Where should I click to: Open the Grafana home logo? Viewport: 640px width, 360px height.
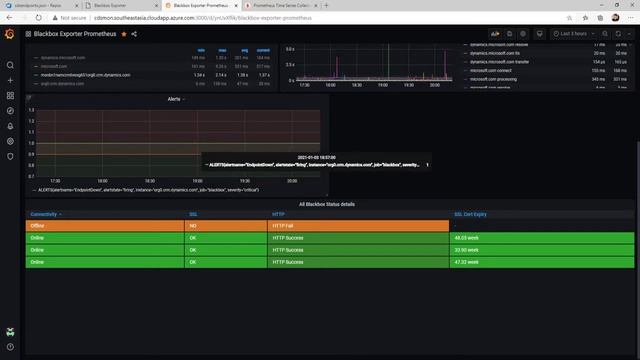click(10, 34)
